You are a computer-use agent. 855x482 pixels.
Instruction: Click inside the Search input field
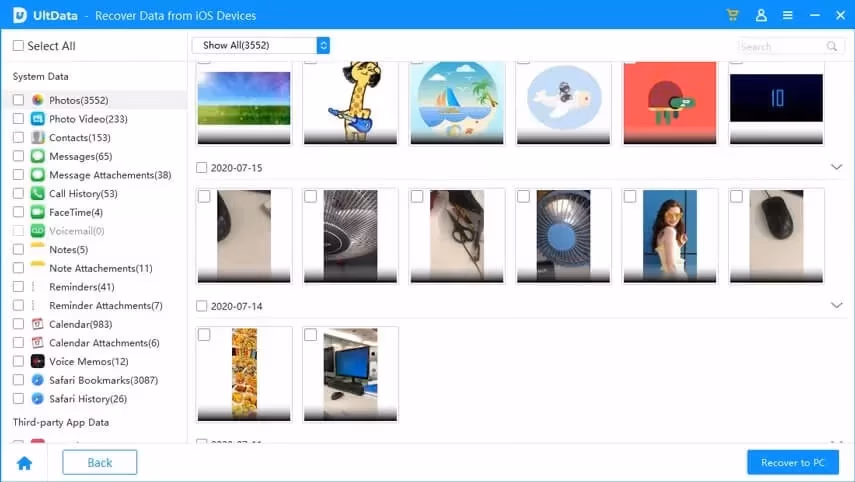[782, 46]
